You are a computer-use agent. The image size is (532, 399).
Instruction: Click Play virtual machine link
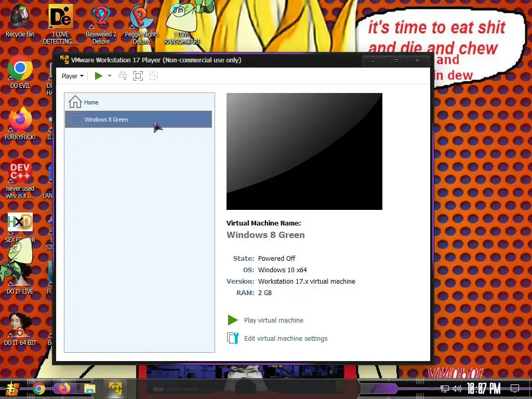(273, 320)
